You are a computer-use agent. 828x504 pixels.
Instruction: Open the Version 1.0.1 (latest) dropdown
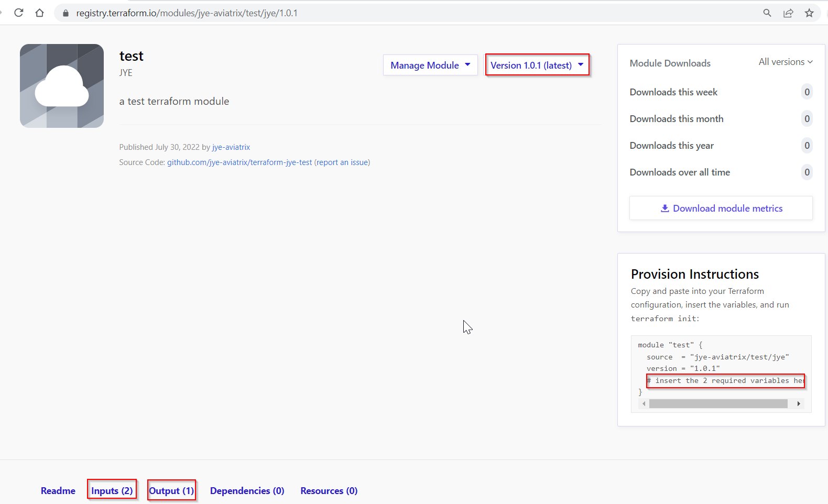coord(537,65)
